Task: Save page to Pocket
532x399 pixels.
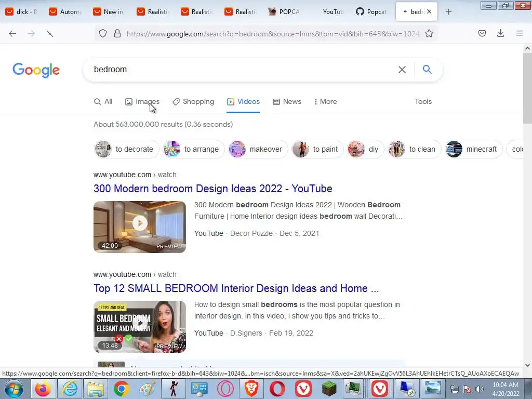Action: coord(482,33)
